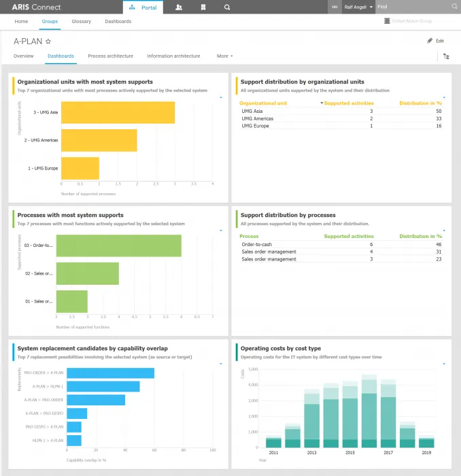461x476 pixels.
Task: Sort by Distribution in % in organizational units table
Action: pyautogui.click(x=420, y=103)
